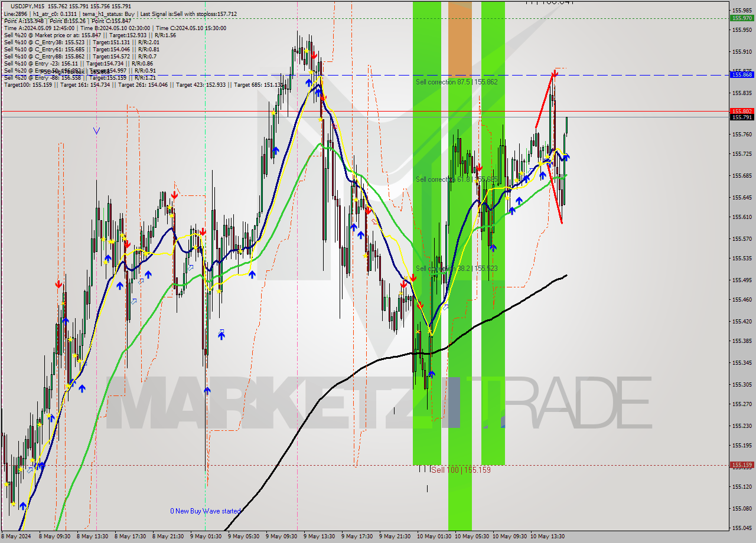Click the 155.270 price axis label
The image size is (756, 543).
[x=742, y=404]
